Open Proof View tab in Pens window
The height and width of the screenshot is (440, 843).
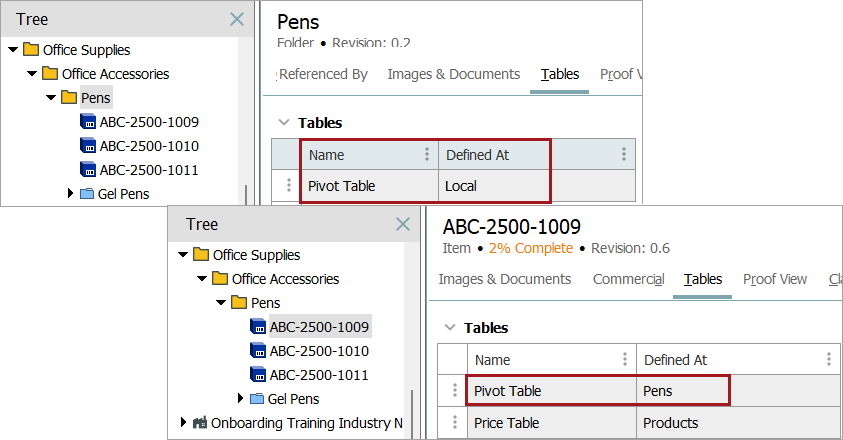[x=621, y=74]
